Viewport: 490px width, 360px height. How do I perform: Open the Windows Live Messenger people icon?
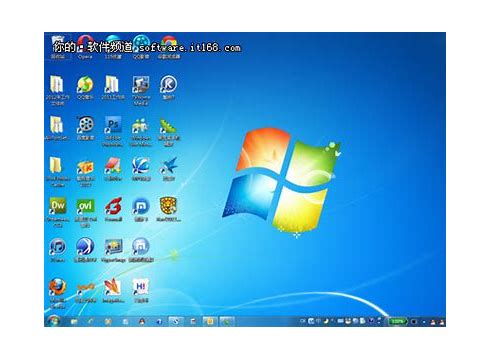(141, 131)
